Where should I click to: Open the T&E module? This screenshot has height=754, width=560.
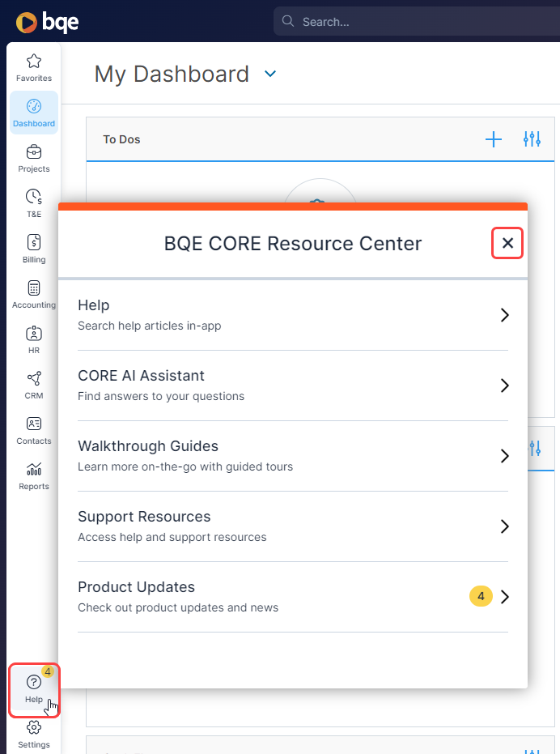pyautogui.click(x=34, y=203)
